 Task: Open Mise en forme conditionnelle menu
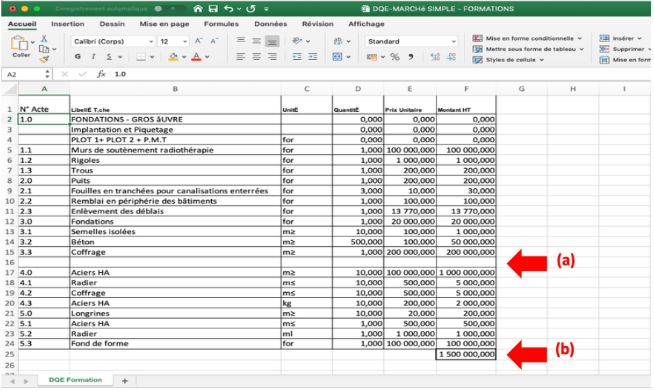click(x=527, y=38)
